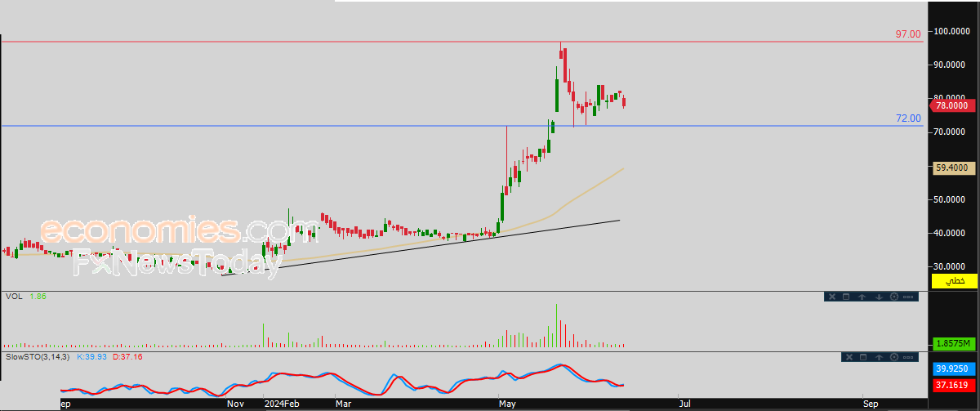The image size is (980, 411).
Task: Move the VOL pane up
Action: (x=862, y=297)
